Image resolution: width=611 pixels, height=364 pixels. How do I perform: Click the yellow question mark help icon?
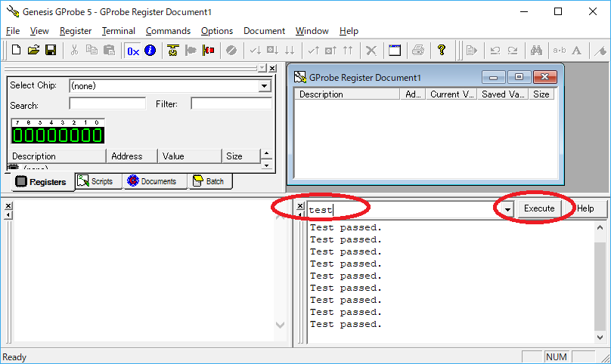[442, 51]
